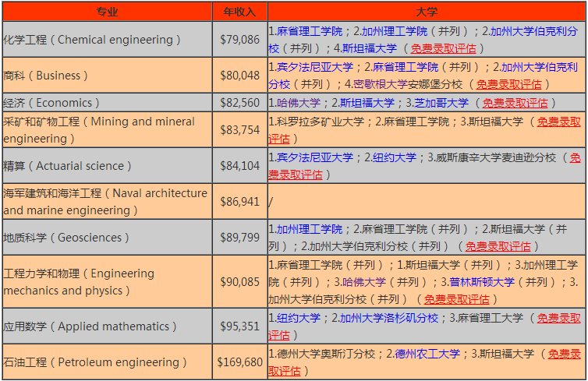Click the 威斯康辛大学麦迪逊分校 text in the Actuarial row
588x381 pixels.
tap(496, 157)
